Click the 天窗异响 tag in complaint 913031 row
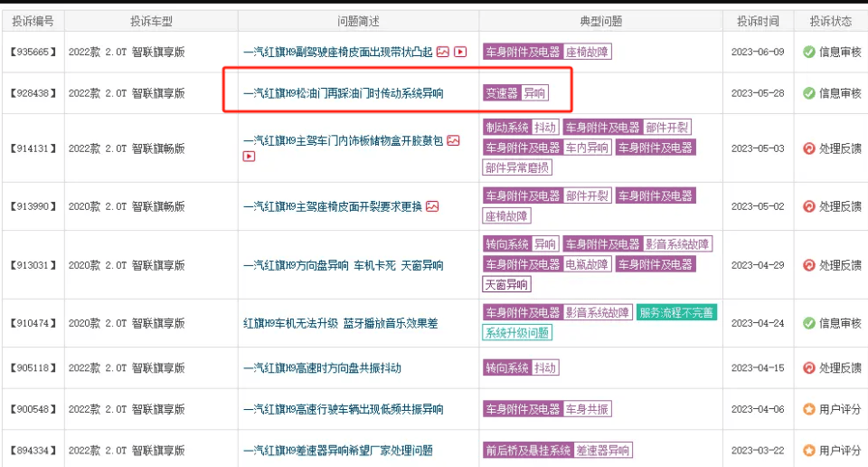This screenshot has height=467, width=868. point(506,284)
